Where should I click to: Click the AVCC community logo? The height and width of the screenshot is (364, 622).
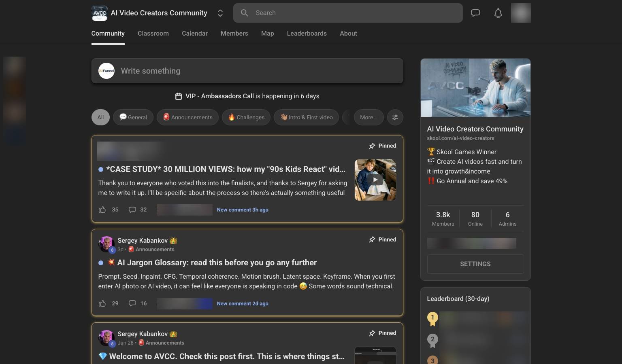pyautogui.click(x=100, y=13)
